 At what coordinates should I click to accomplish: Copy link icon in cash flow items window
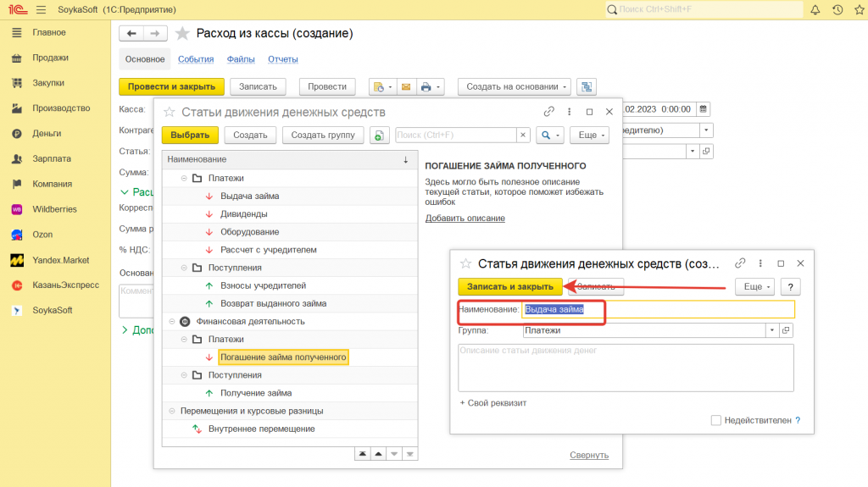(549, 112)
